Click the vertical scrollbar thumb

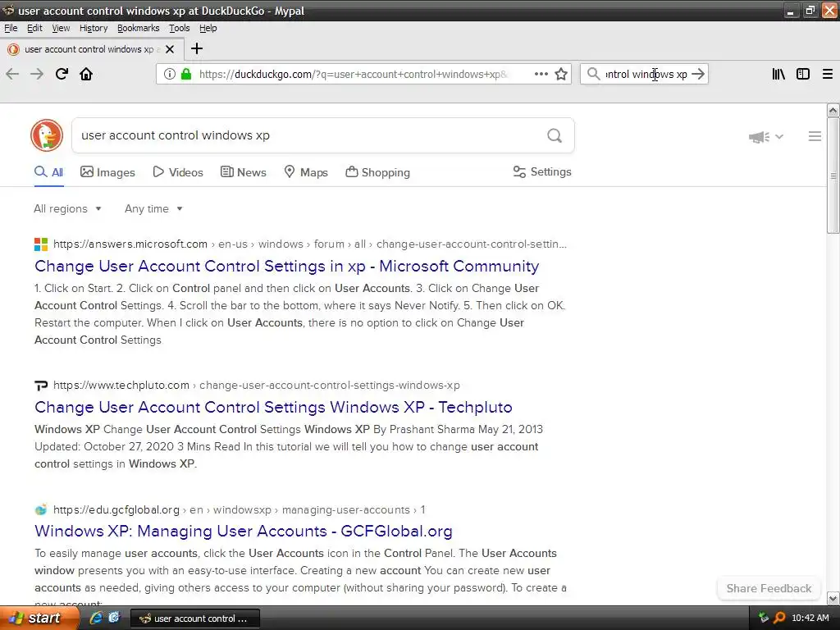[x=833, y=176]
